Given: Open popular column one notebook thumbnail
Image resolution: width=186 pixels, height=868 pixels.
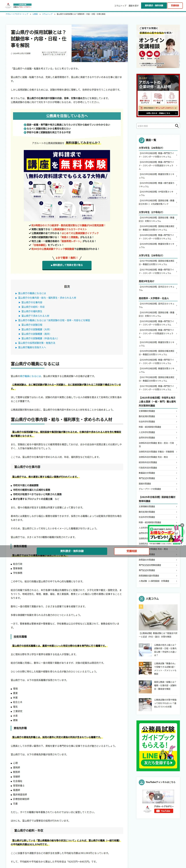Looking at the screenshot, I should point(158,617).
